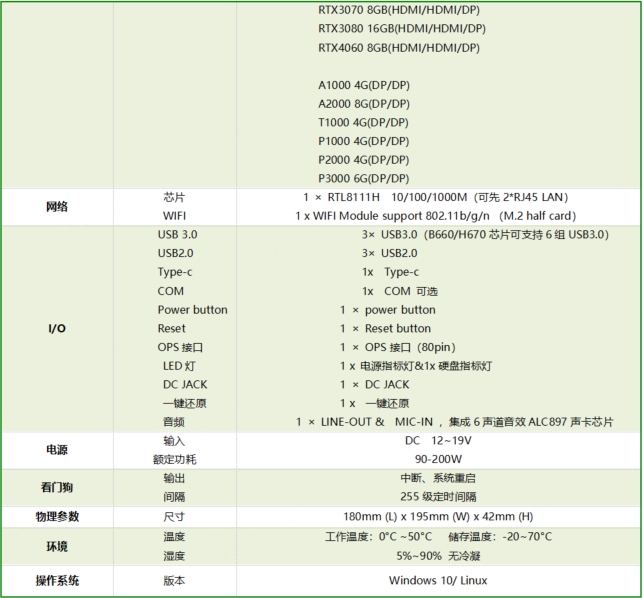The width and height of the screenshot is (643, 598).
Task: Click the P2000 4G(DP/DP) entry
Action: click(364, 160)
